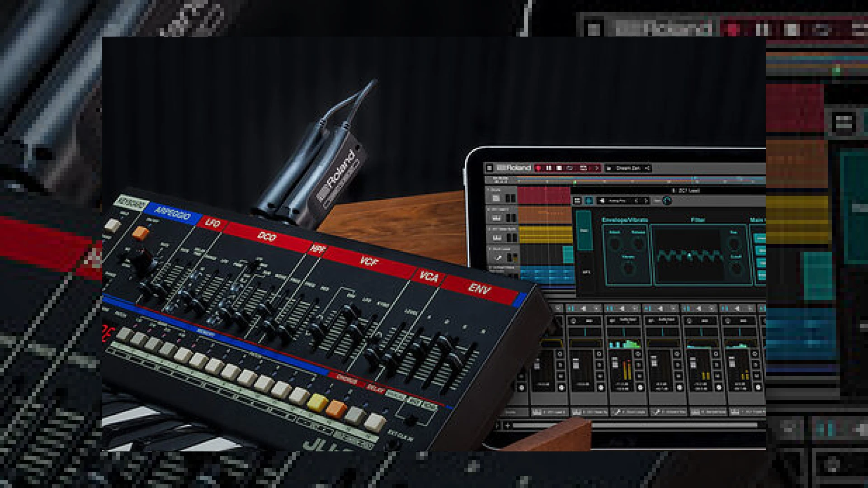Select the instrument icon of the first track
The width and height of the screenshot is (868, 488).
point(496,198)
